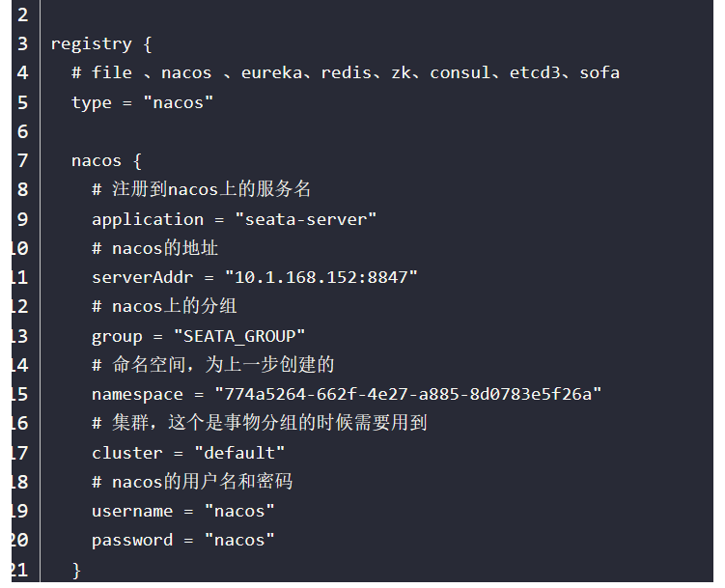This screenshot has width=725, height=588.
Task: Click the word registry on line 3
Action: coord(91,44)
